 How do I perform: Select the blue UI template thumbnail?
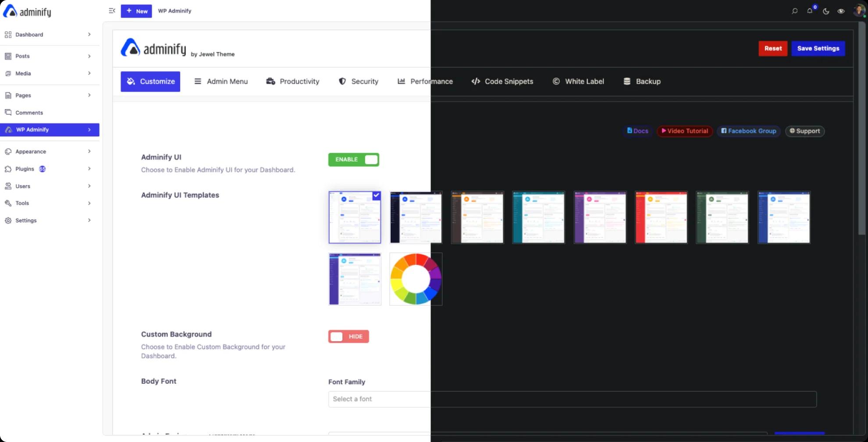(x=784, y=217)
